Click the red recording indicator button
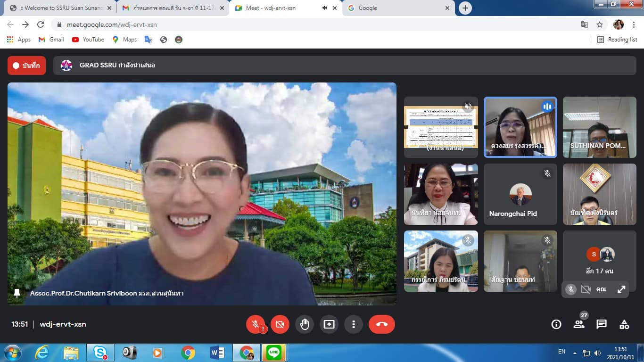Viewport: 644px width, 362px height. coord(26,66)
